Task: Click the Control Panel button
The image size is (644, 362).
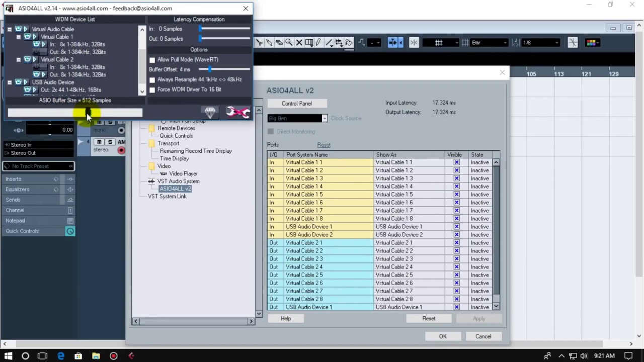Action: [x=297, y=104]
